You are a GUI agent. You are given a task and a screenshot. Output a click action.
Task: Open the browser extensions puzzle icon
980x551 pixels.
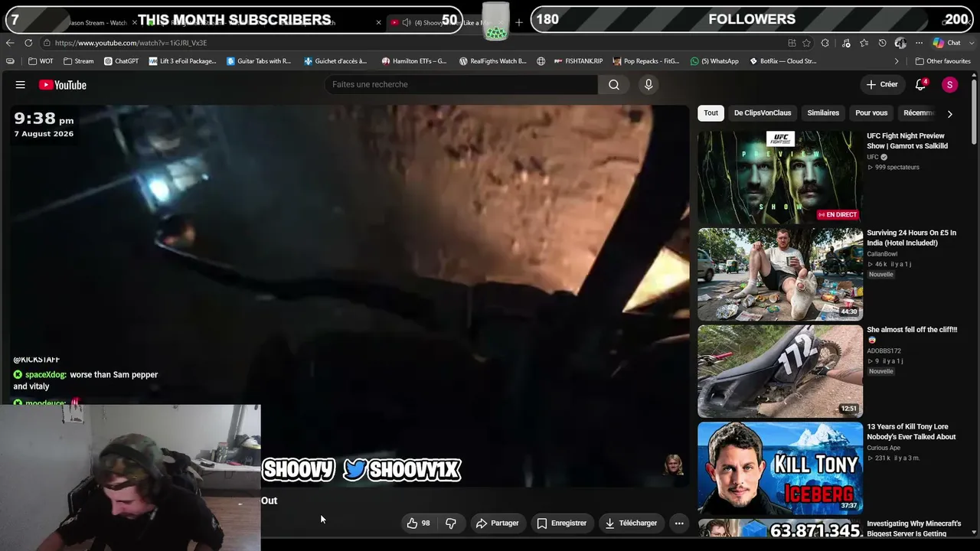click(825, 43)
